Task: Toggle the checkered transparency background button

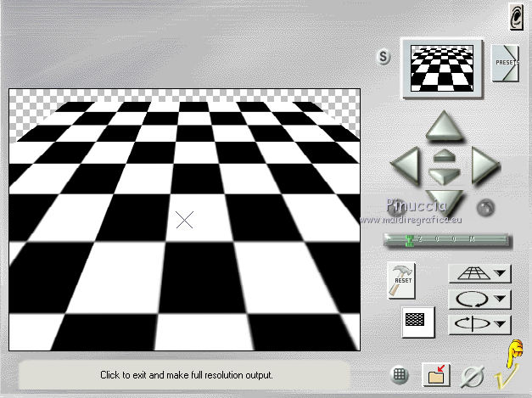Action: pyautogui.click(x=417, y=322)
